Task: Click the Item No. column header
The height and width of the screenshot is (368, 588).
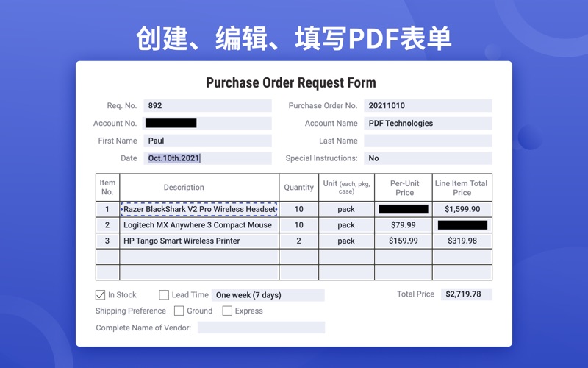Action: coord(107,187)
